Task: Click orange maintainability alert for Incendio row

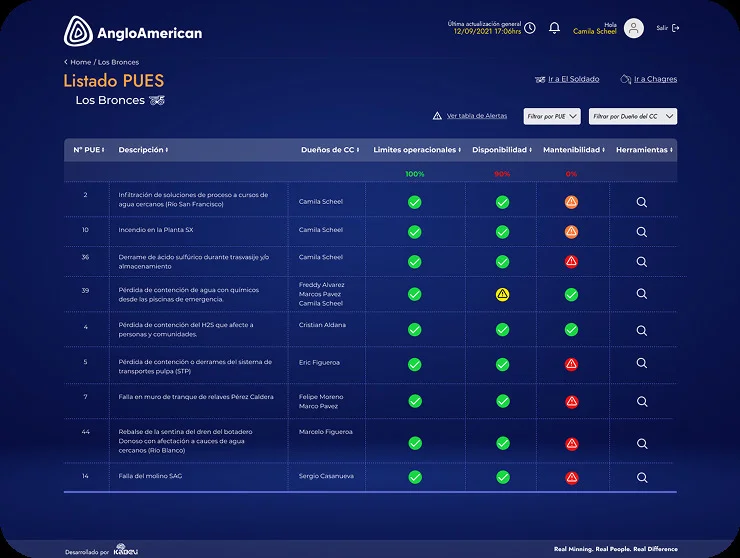Action: click(571, 232)
